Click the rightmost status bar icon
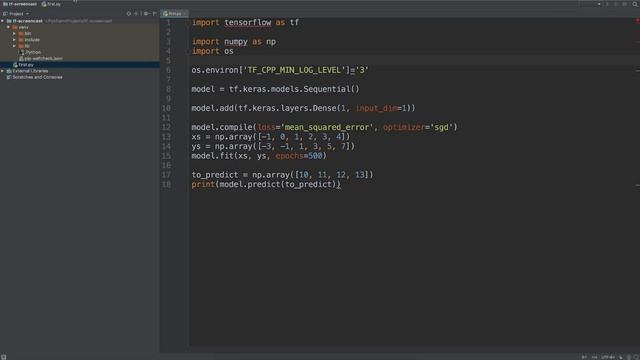 (636, 357)
